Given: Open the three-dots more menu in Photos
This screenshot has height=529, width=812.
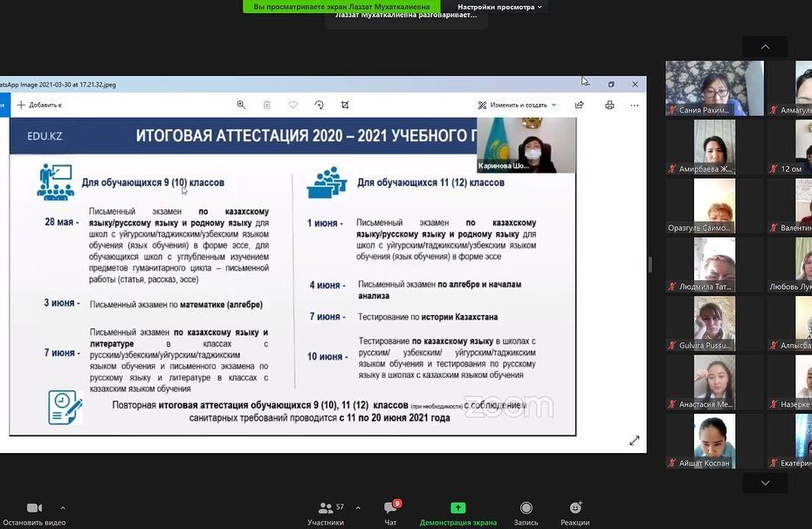Looking at the screenshot, I should tap(635, 105).
